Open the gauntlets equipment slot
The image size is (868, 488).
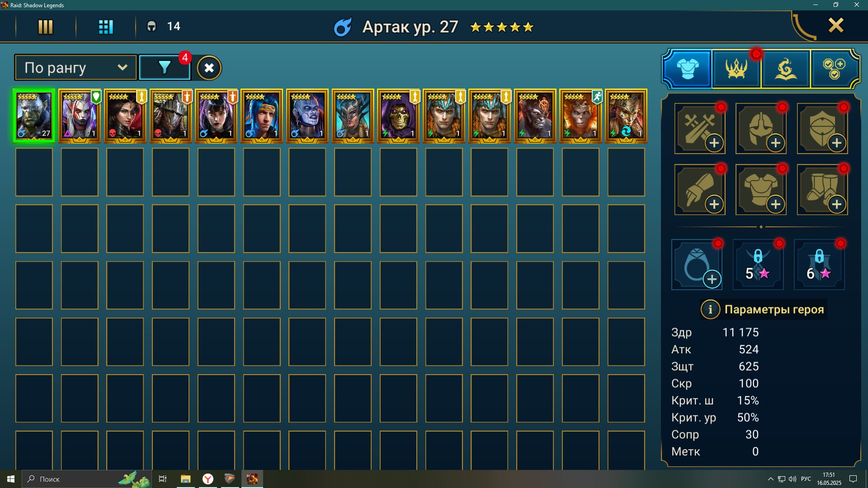tap(700, 190)
